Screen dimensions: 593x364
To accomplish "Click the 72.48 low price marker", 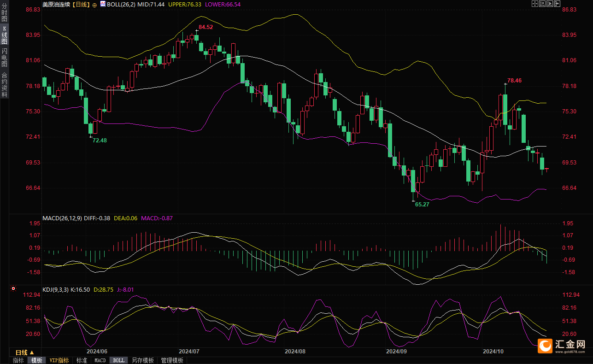I will coord(100,141).
